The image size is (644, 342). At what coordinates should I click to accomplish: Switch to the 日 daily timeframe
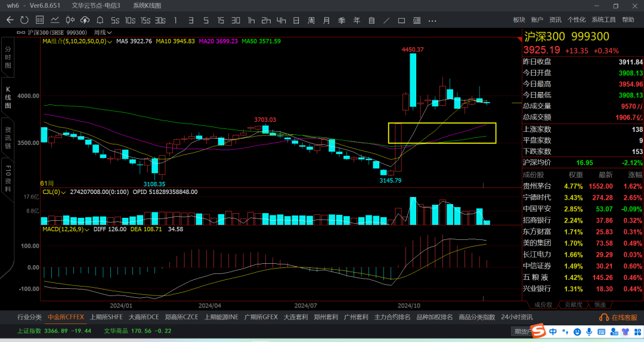click(295, 20)
